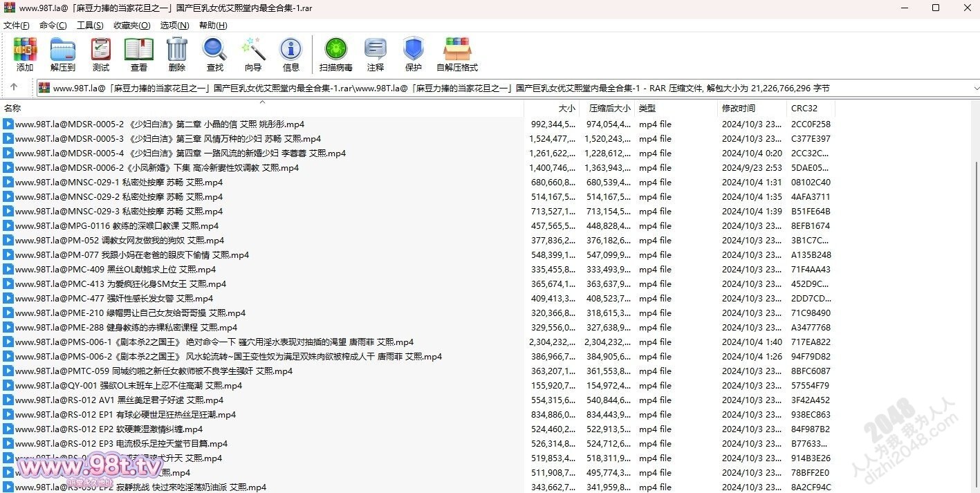
Task: Click the vertical scrollbar of file list
Action: [x=974, y=311]
